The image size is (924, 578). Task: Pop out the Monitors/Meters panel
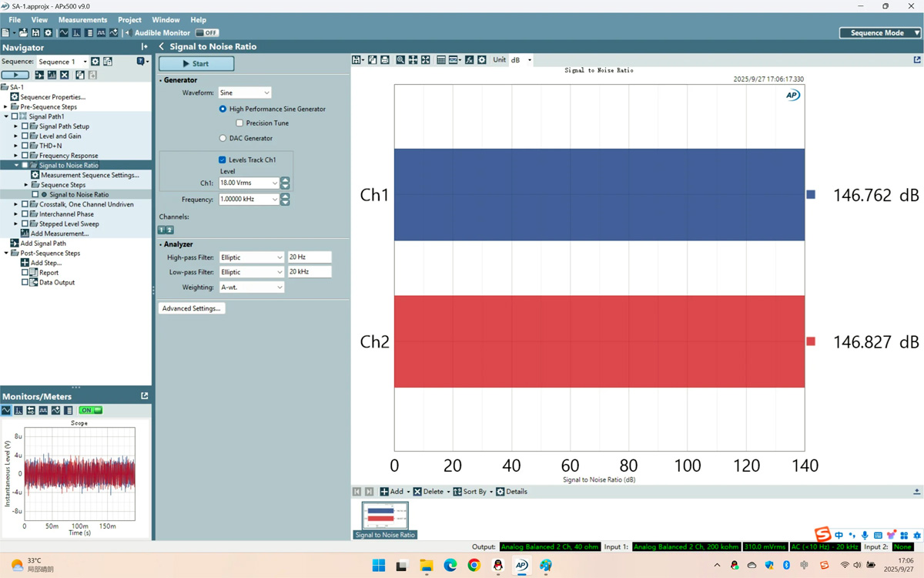(144, 396)
